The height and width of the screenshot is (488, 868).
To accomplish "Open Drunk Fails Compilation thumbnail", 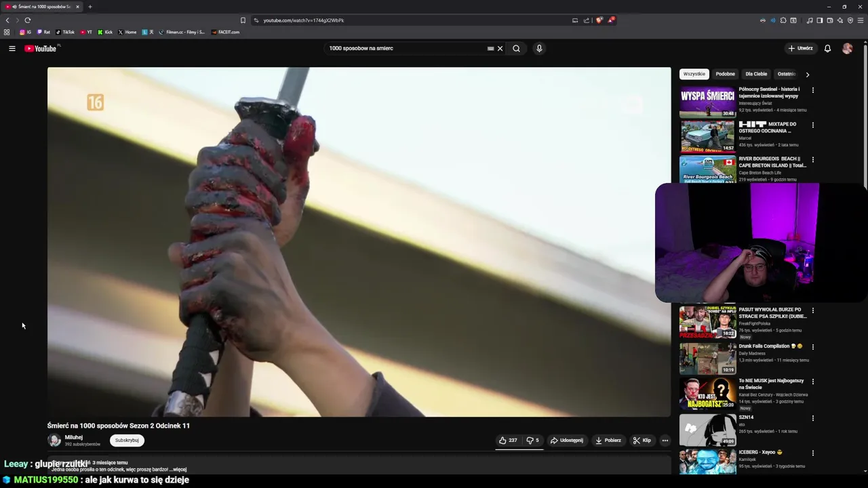I will (x=707, y=359).
